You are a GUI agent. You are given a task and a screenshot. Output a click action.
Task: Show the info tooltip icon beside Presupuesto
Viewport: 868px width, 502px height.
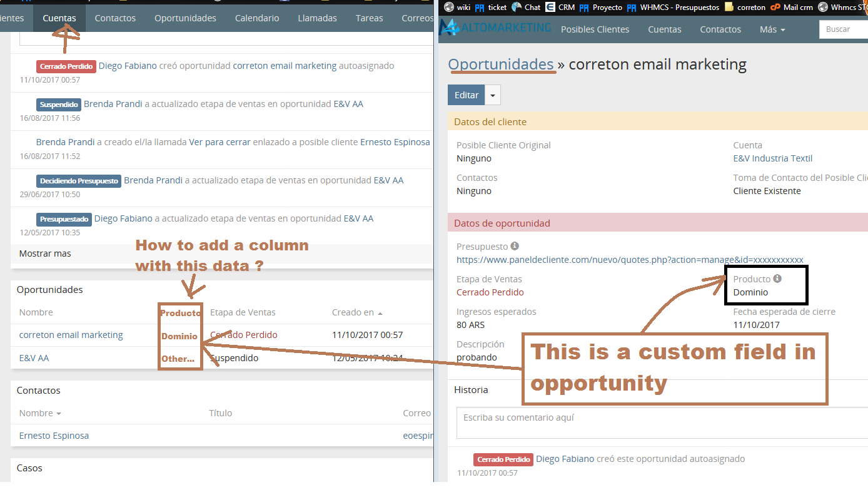515,246
